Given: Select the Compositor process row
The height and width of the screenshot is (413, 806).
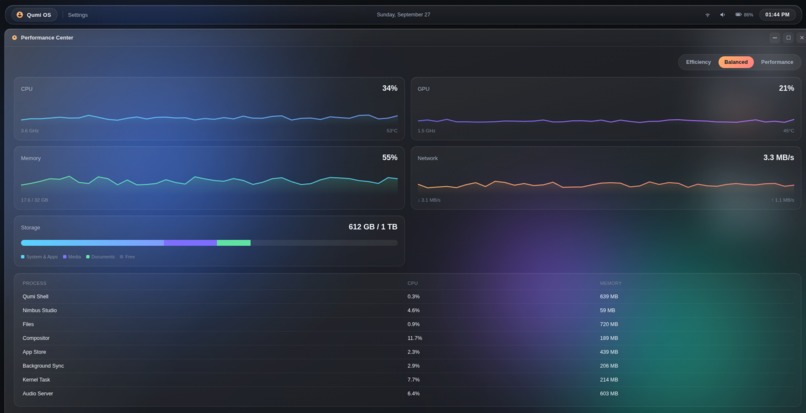Looking at the screenshot, I should pos(407,338).
